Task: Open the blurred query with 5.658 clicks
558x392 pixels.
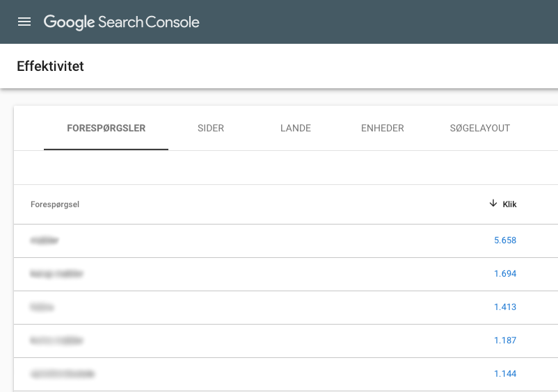Action: click(45, 240)
